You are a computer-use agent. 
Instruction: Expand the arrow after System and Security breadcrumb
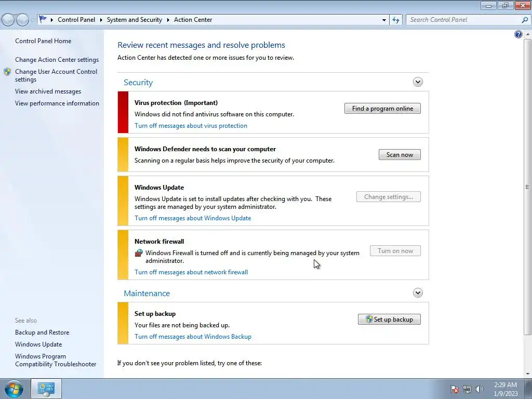click(168, 20)
